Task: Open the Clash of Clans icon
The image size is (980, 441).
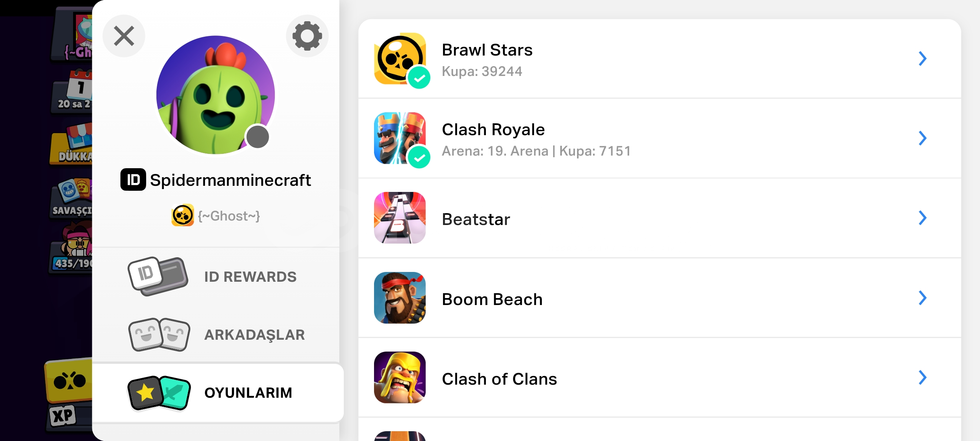Action: point(400,377)
